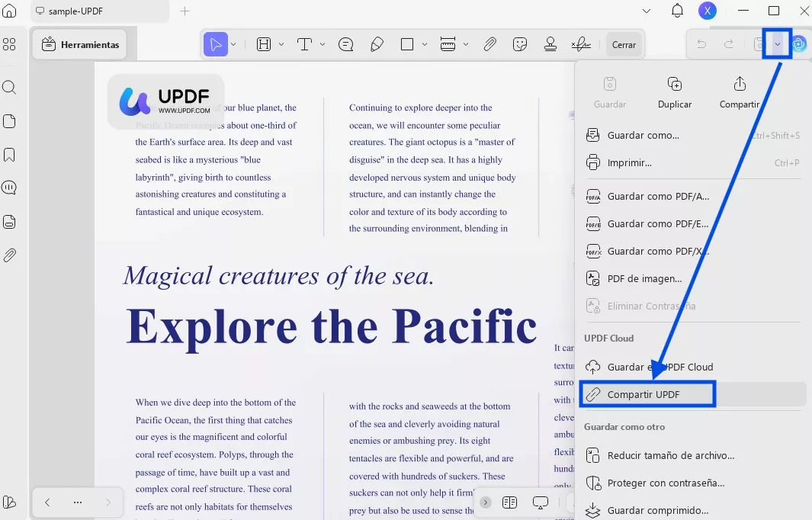Click Duplicar in the save menu
Screen dimensions: 812x520
(674, 93)
